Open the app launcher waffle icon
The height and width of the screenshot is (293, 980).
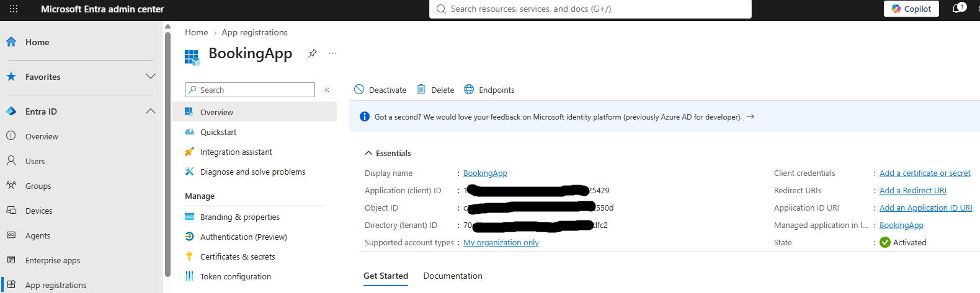click(x=14, y=9)
